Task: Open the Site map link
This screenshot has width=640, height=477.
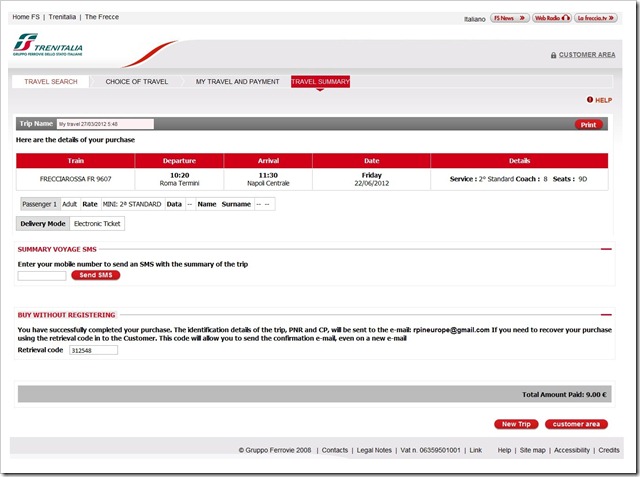Action: (x=532, y=450)
